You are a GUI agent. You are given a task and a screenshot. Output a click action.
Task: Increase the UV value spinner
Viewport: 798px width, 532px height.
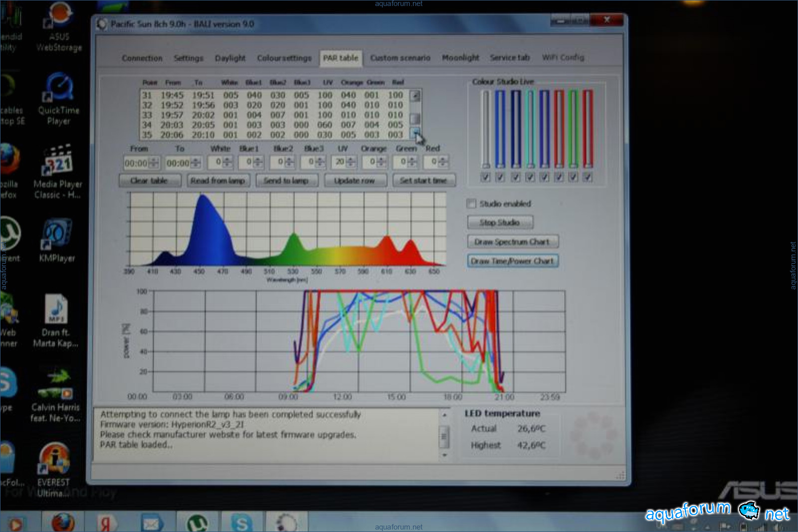tap(352, 159)
